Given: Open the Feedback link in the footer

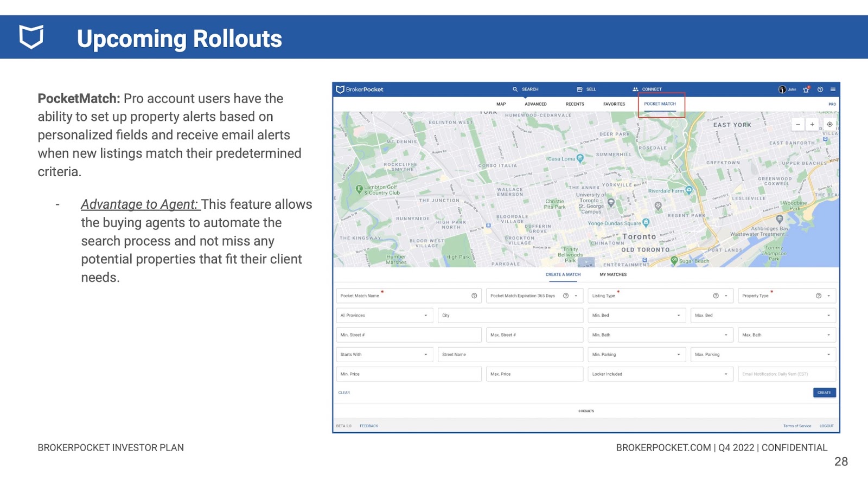Looking at the screenshot, I should click(369, 426).
